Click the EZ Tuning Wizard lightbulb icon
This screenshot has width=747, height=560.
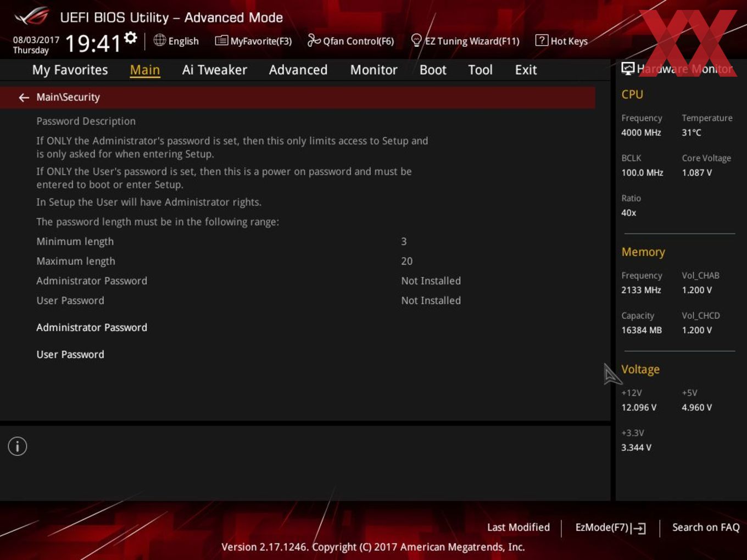coord(416,40)
